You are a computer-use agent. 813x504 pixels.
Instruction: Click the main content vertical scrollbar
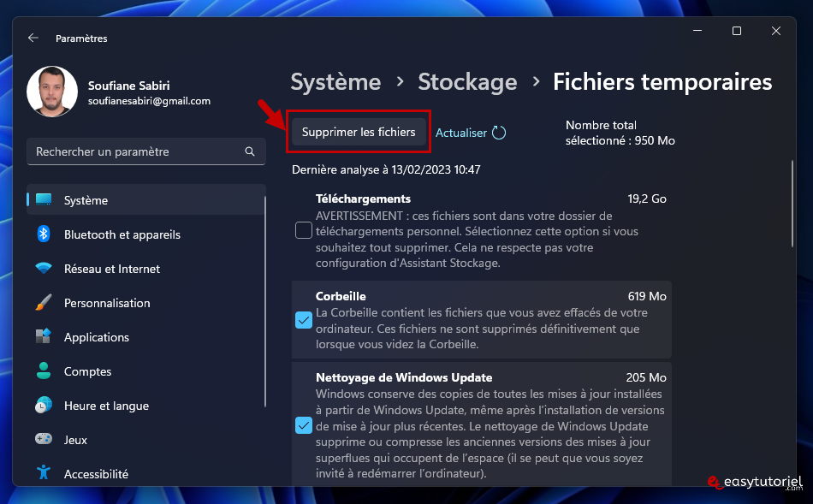point(792,204)
